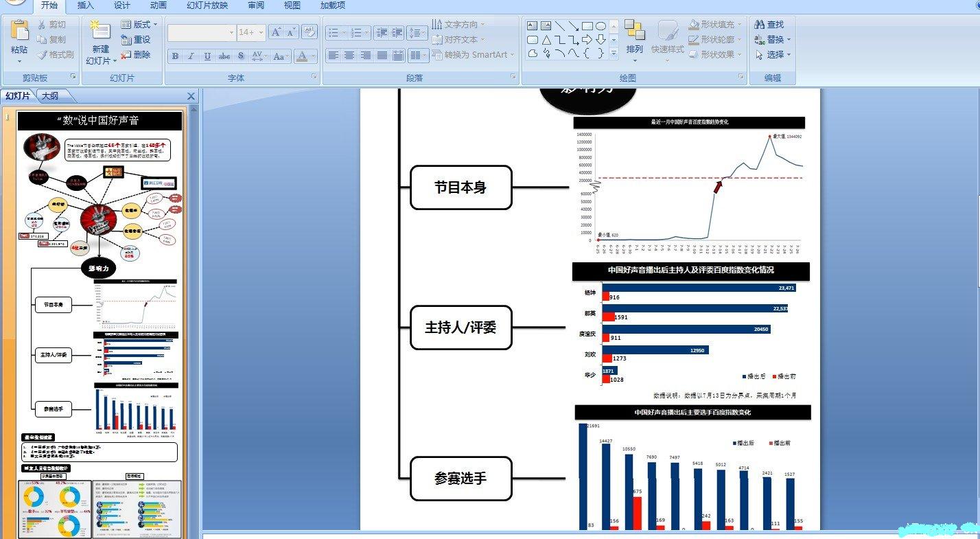The width and height of the screenshot is (980, 539).
Task: Click the 新建幻灯片 New Slide icon
Action: coord(100,30)
